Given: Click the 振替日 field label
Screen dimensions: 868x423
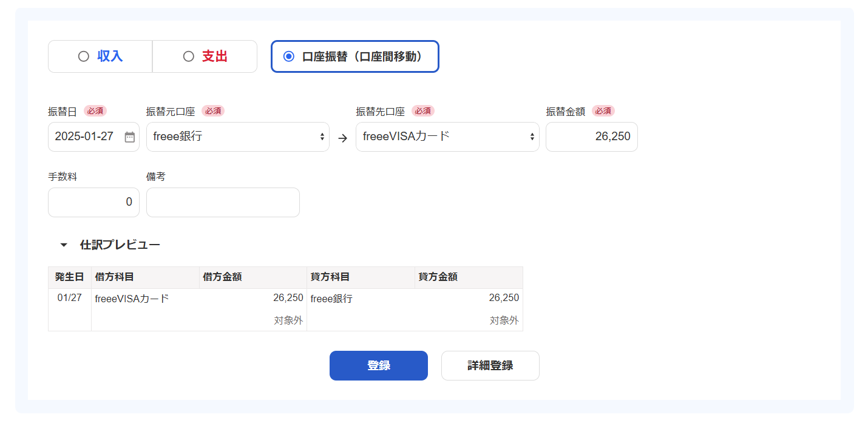Looking at the screenshot, I should pos(63,111).
